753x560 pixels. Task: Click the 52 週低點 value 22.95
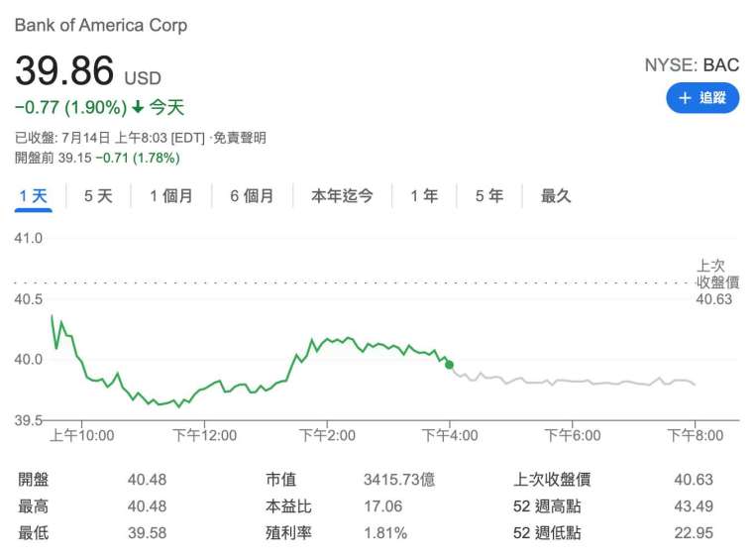(694, 532)
